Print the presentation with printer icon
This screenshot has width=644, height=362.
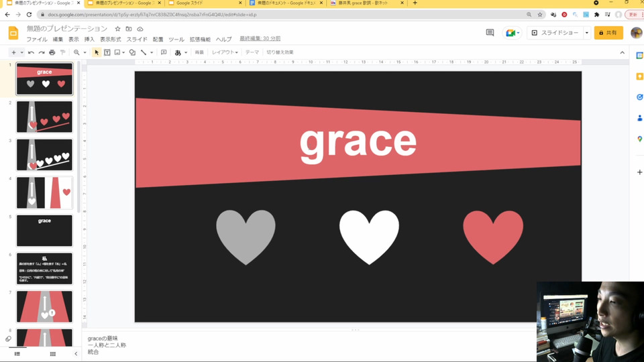[52, 52]
